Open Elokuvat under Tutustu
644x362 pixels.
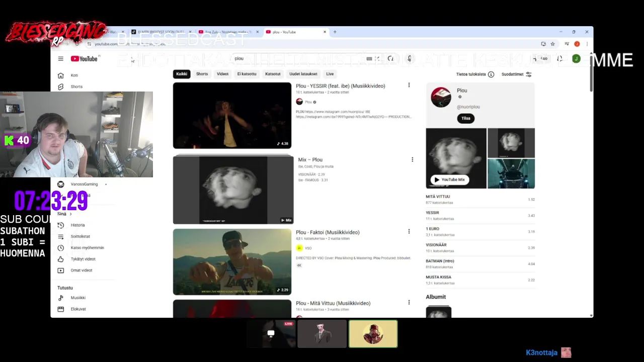(78, 309)
